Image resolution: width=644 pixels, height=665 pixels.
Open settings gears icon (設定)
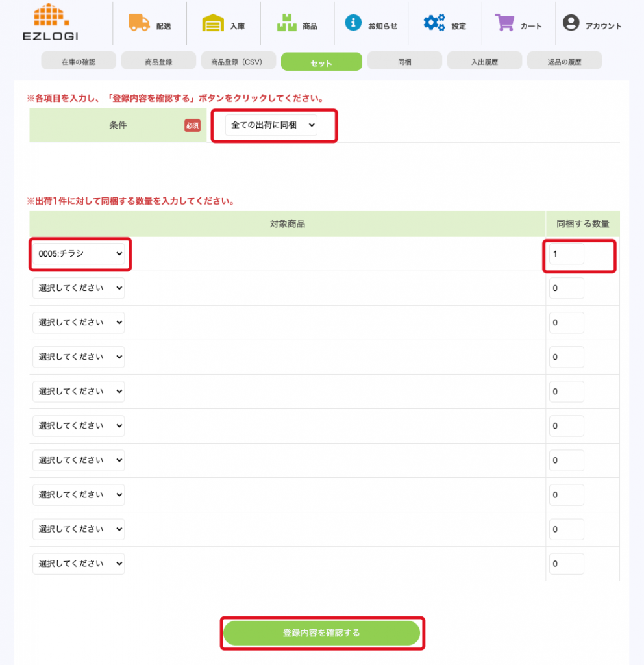[x=434, y=23]
